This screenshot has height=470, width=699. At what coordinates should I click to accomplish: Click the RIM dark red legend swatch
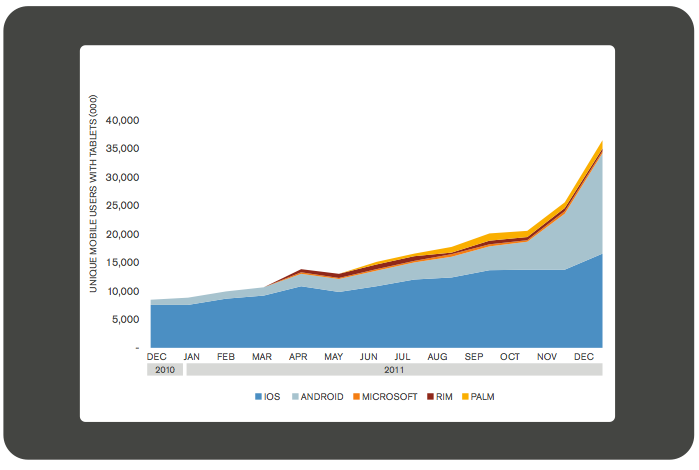[430, 396]
